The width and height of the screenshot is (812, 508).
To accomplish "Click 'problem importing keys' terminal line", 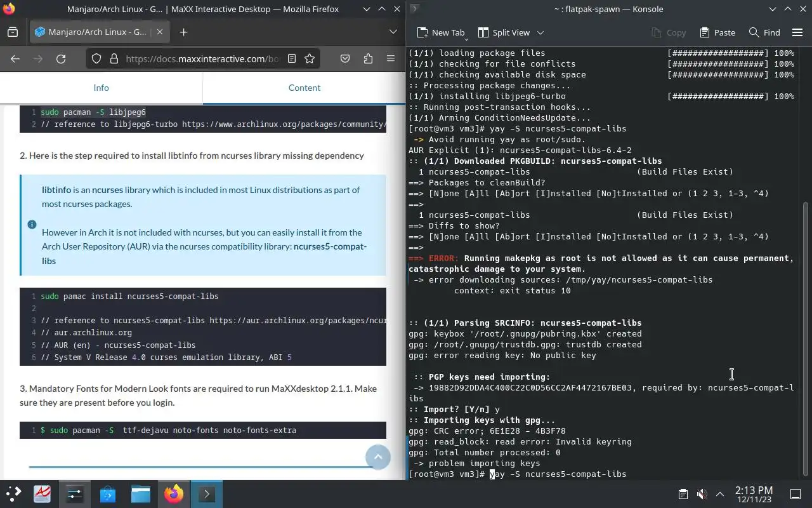I will (x=475, y=464).
